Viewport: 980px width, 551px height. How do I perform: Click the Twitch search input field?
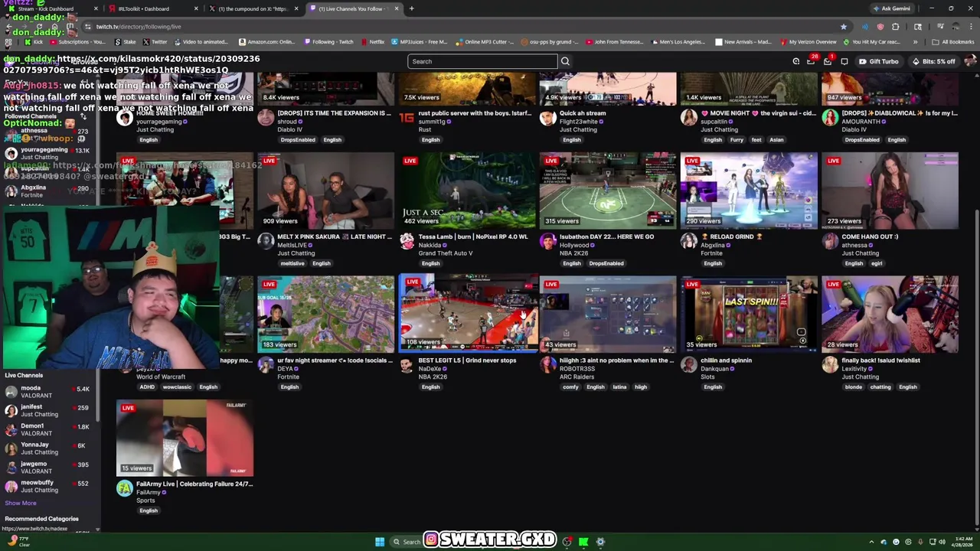click(x=482, y=61)
